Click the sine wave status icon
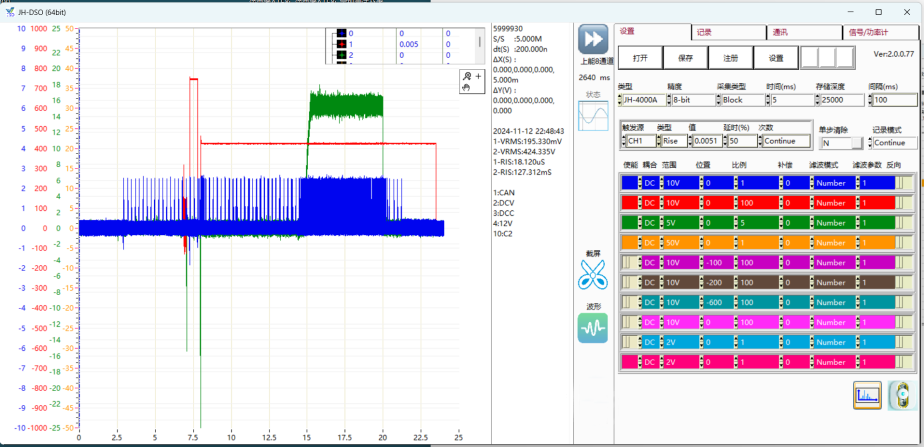Image resolution: width=924 pixels, height=447 pixels. [593, 117]
